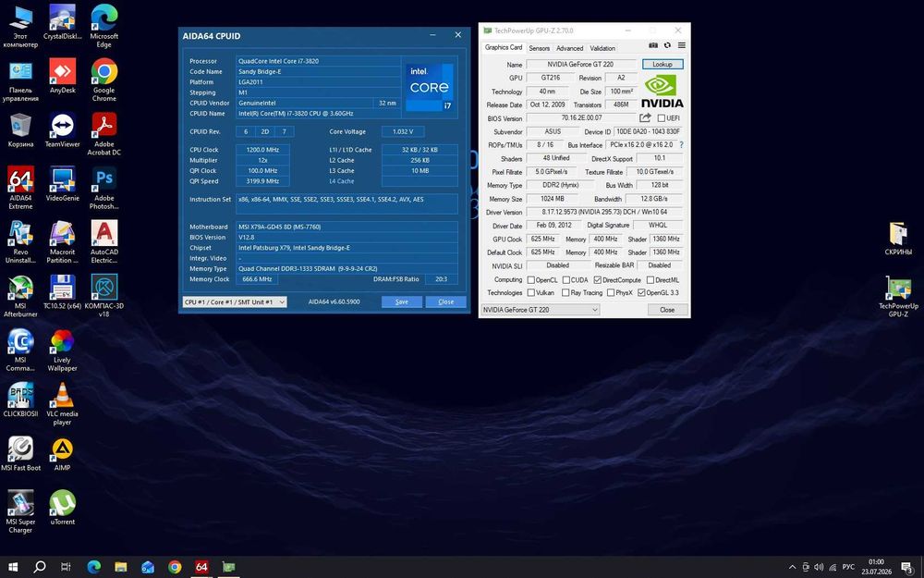Open TechPowerUp GPU-Z desktop shortcut
The image size is (924, 578).
click(898, 296)
